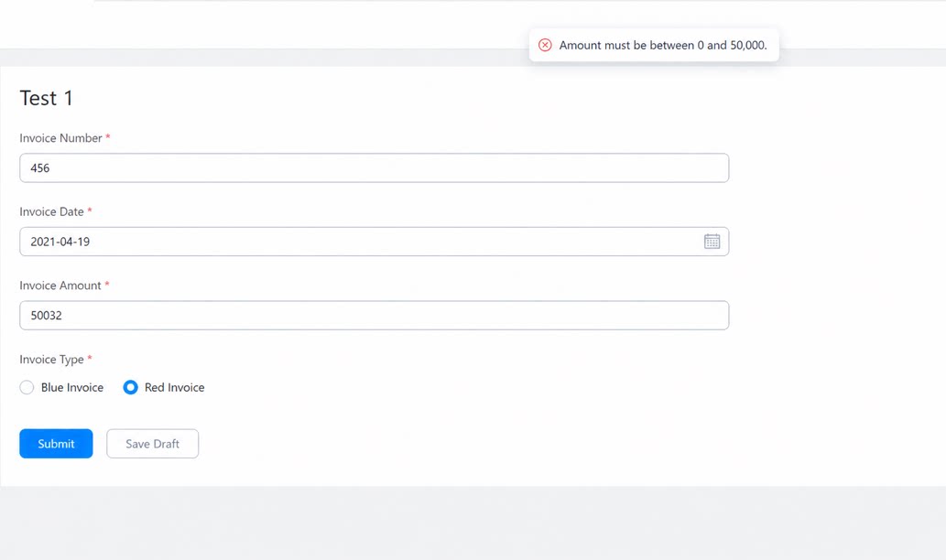Click the red error icon in the notification
The height and width of the screenshot is (560, 946).
point(545,45)
